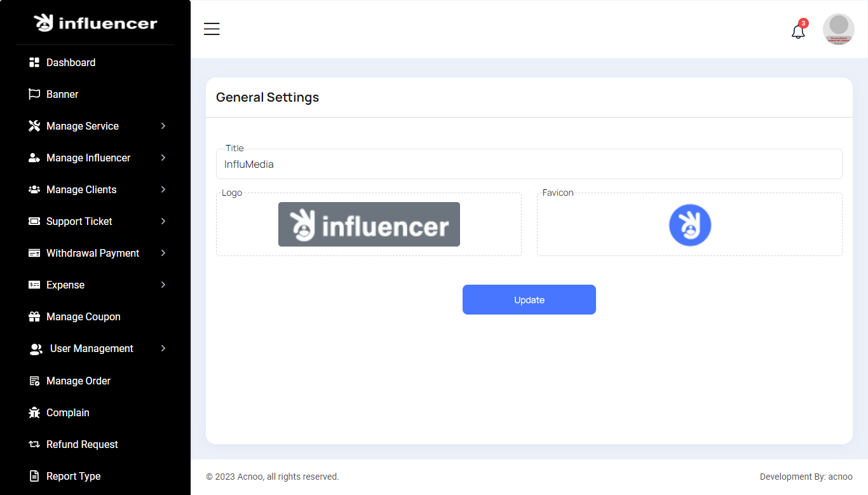
Task: Expand the User Management chevron
Action: click(163, 348)
